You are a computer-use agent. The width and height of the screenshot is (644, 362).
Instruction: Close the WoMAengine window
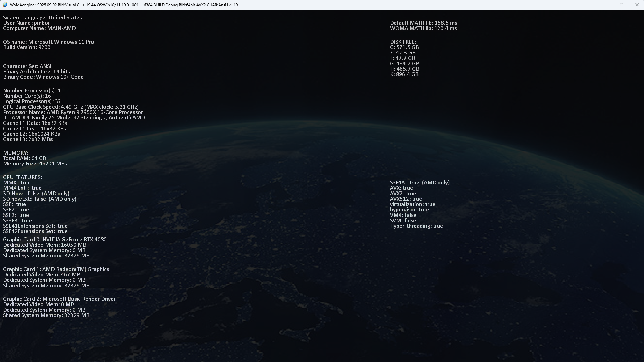(637, 5)
